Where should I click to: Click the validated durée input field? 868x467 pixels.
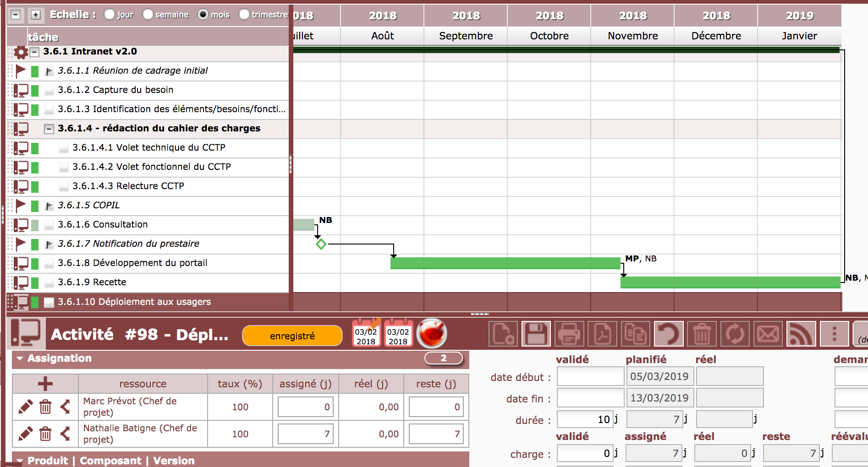[584, 419]
